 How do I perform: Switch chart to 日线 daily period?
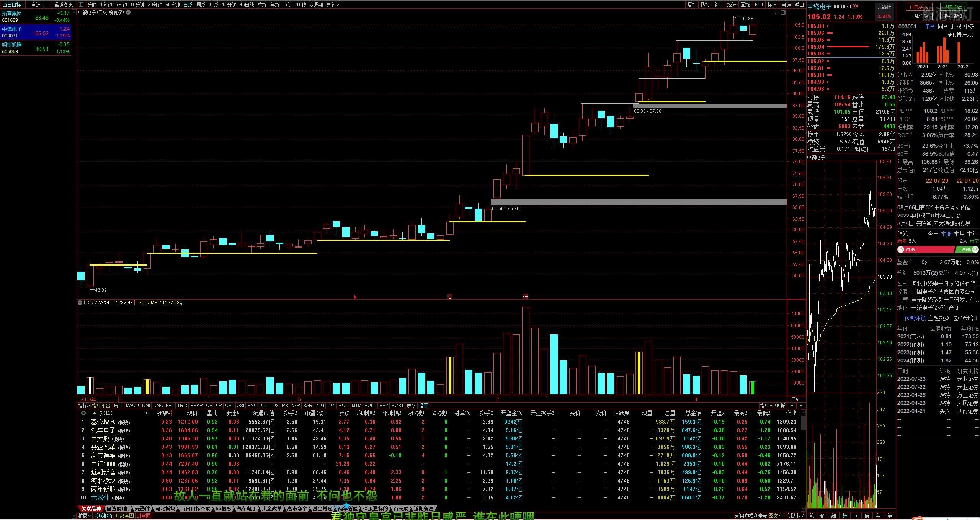[188, 5]
